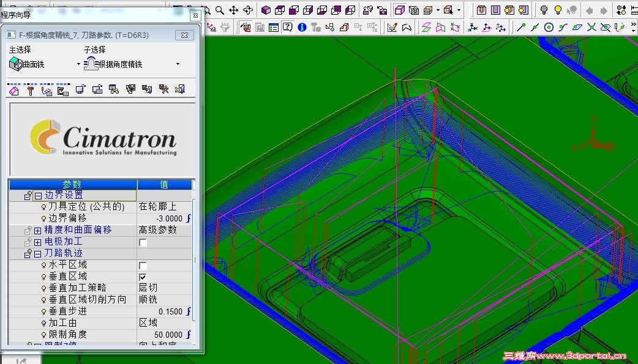638x364 pixels.
Task: Click the 刀具定位 value 在轮廓上
Action: tap(157, 207)
